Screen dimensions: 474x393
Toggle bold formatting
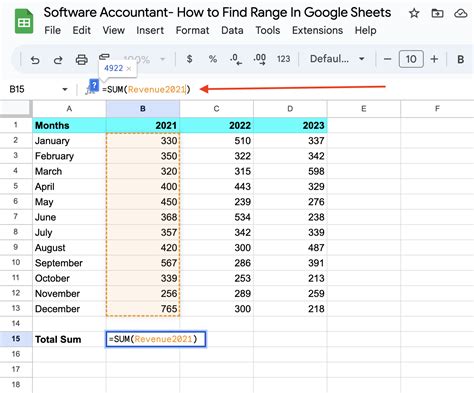pos(460,59)
